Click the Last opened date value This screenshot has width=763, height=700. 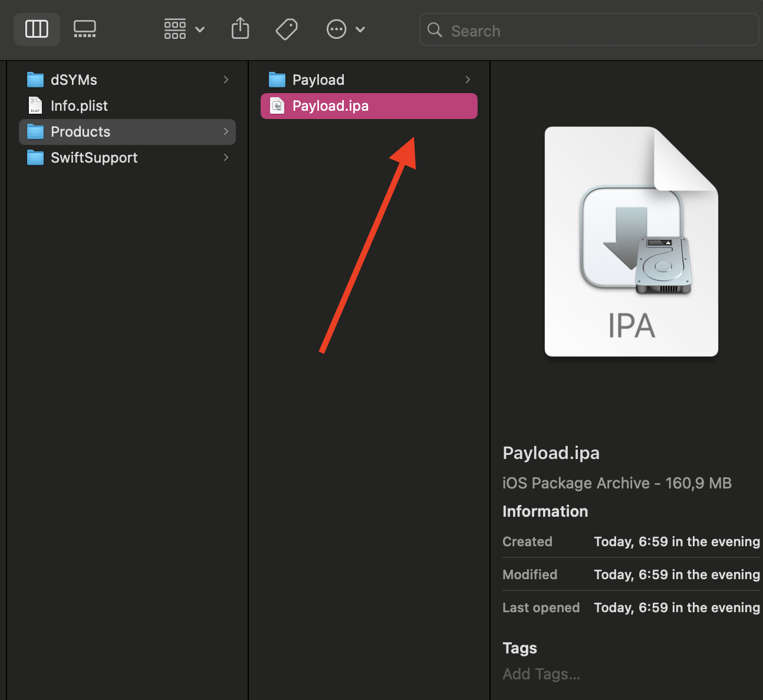pyautogui.click(x=677, y=607)
